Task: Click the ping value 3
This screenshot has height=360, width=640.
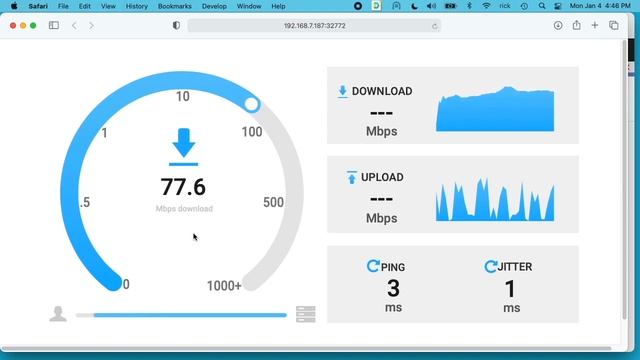Action: (393, 288)
